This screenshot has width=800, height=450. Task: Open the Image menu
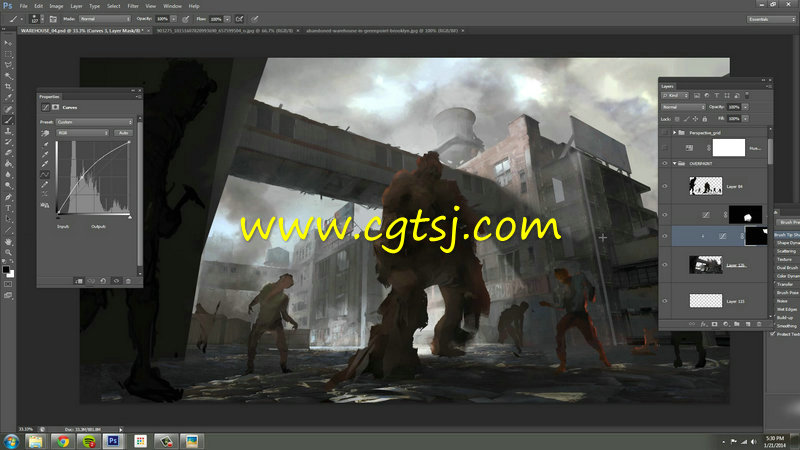pyautogui.click(x=56, y=6)
